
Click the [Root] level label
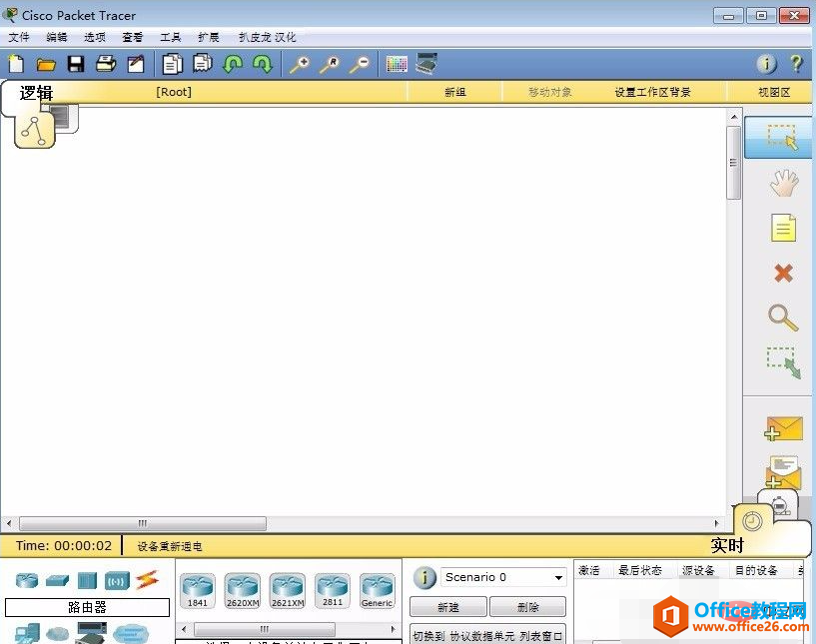174,92
